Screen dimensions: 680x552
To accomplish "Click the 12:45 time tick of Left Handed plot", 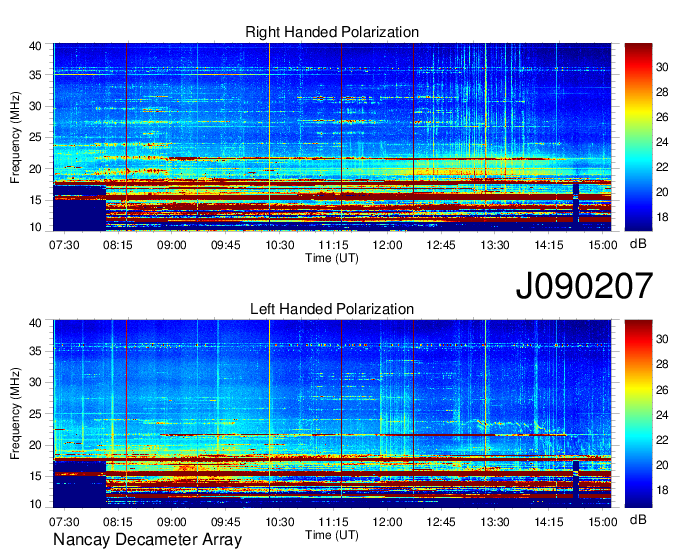I will [441, 522].
